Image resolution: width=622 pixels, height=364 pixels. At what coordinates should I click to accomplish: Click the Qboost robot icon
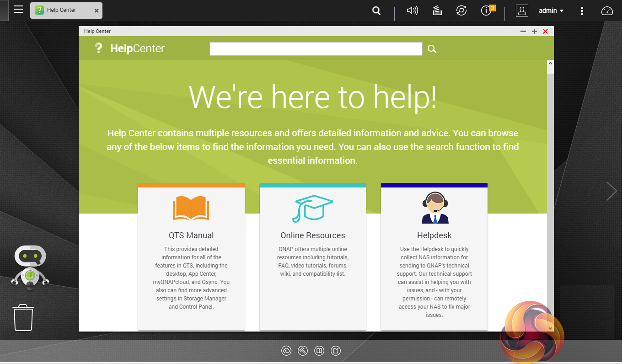pos(30,268)
